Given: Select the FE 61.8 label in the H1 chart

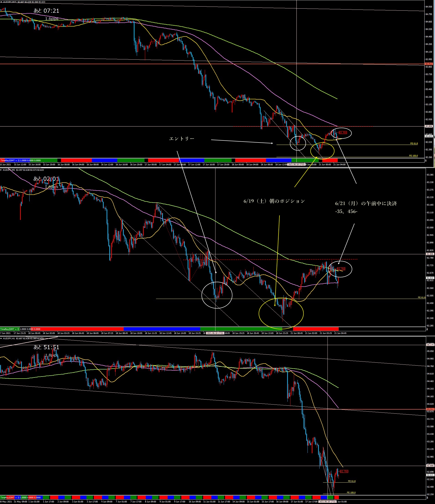Looking at the screenshot, I should click(351, 481).
